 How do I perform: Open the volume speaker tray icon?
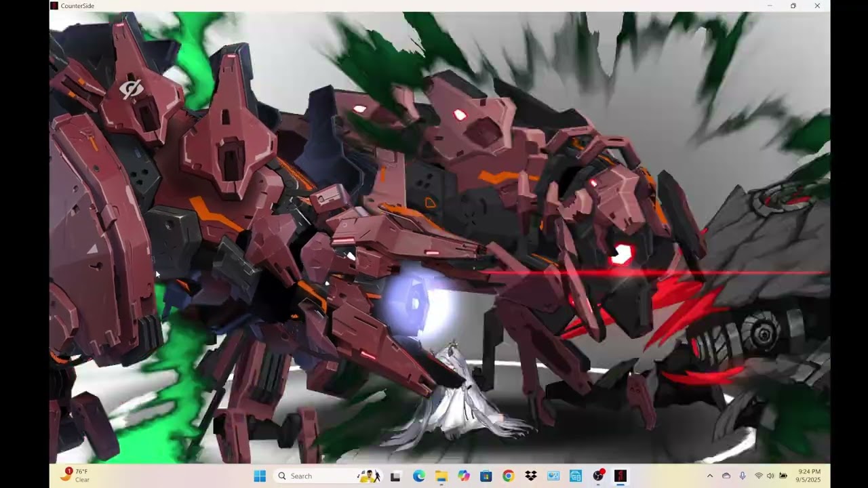tap(770, 476)
